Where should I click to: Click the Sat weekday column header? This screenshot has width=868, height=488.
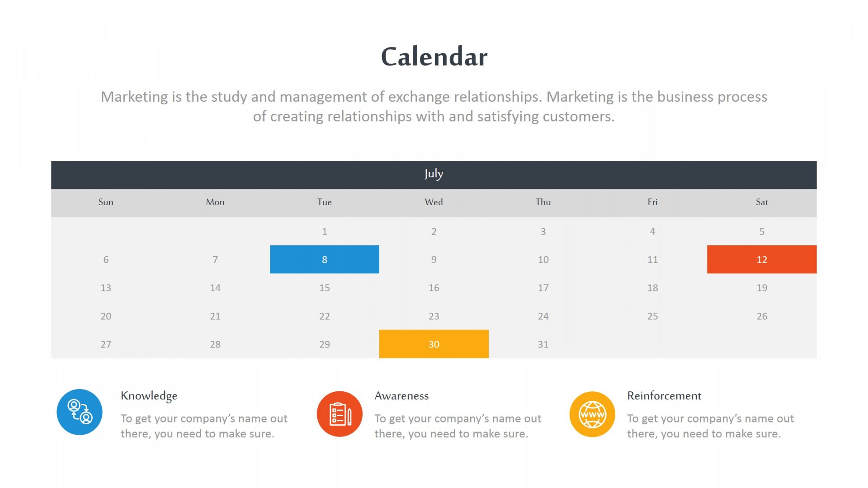761,202
